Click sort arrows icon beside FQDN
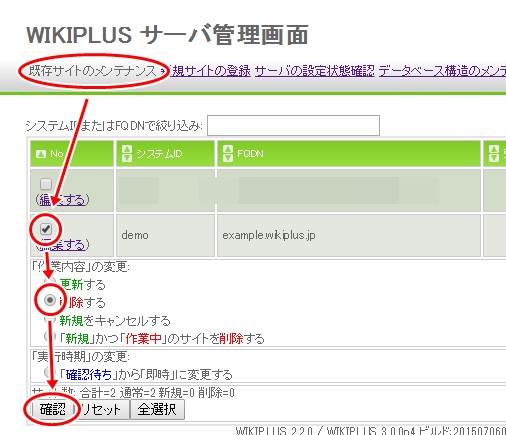 pos(228,154)
